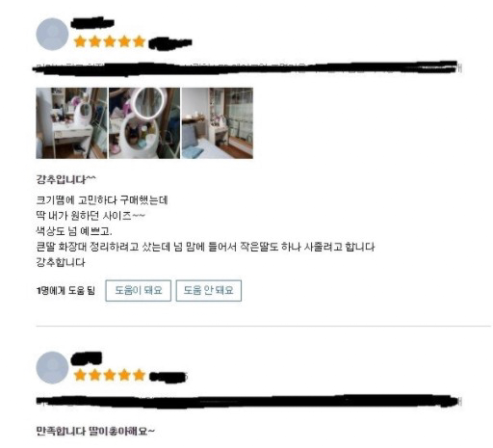Screen dimensions: 493x448
Task: Click the second review's redacted username
Action: 87,358
